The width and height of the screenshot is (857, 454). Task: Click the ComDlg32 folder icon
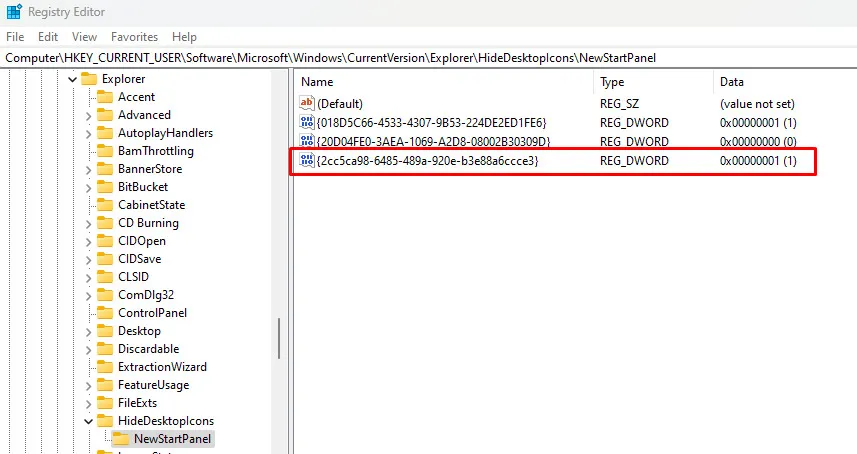click(x=105, y=296)
